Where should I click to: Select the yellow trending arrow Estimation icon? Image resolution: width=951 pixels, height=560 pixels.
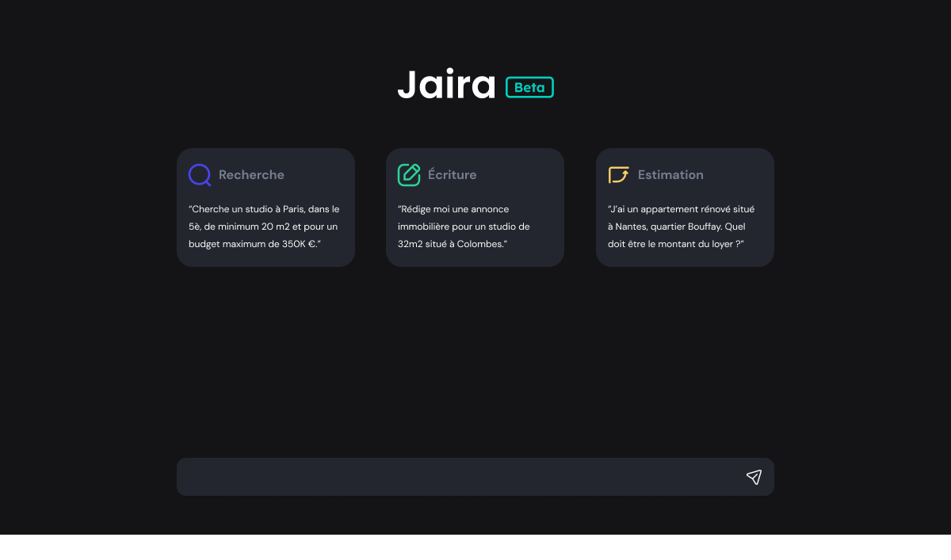pyautogui.click(x=618, y=175)
